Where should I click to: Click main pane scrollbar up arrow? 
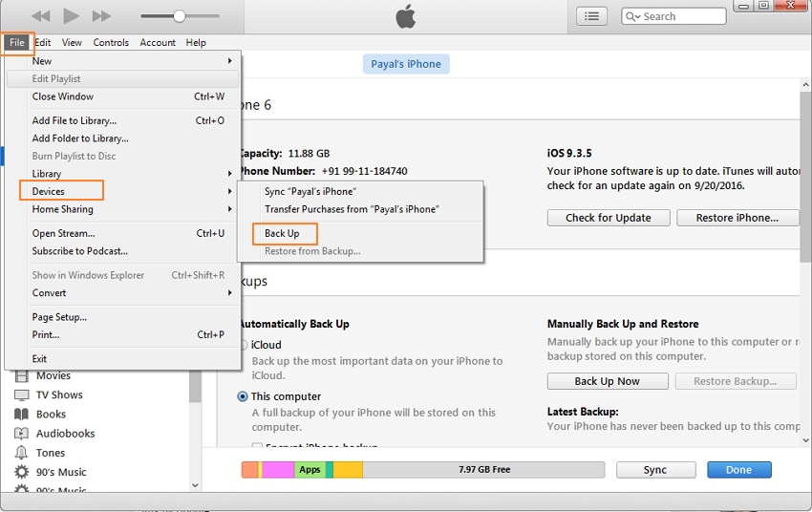point(805,84)
